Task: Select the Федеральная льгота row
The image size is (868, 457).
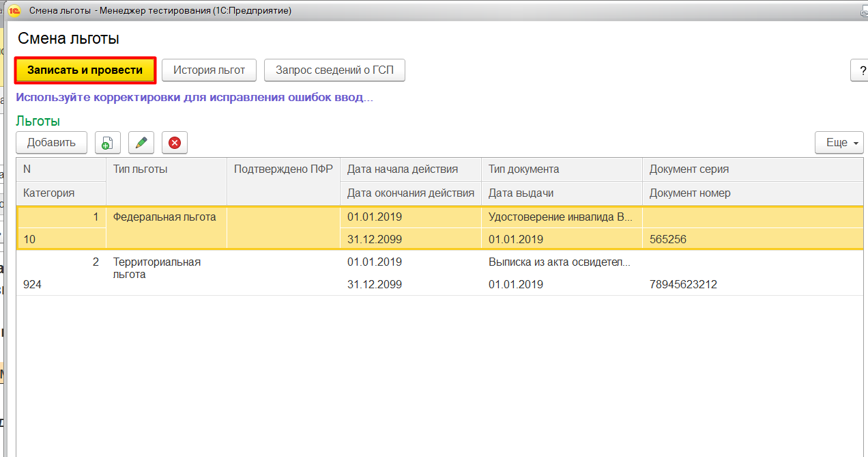Action: point(164,217)
